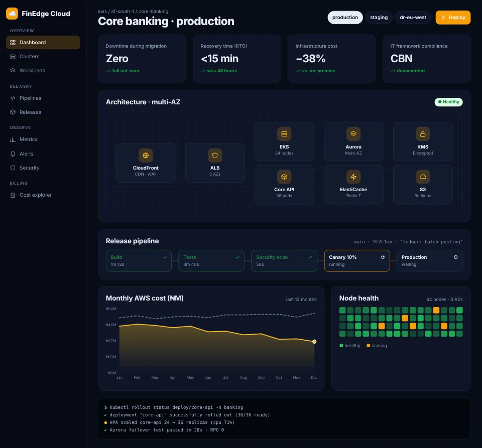This screenshot has width=482, height=448.
Task: Go to Releases in sidebar
Action: pyautogui.click(x=43, y=112)
